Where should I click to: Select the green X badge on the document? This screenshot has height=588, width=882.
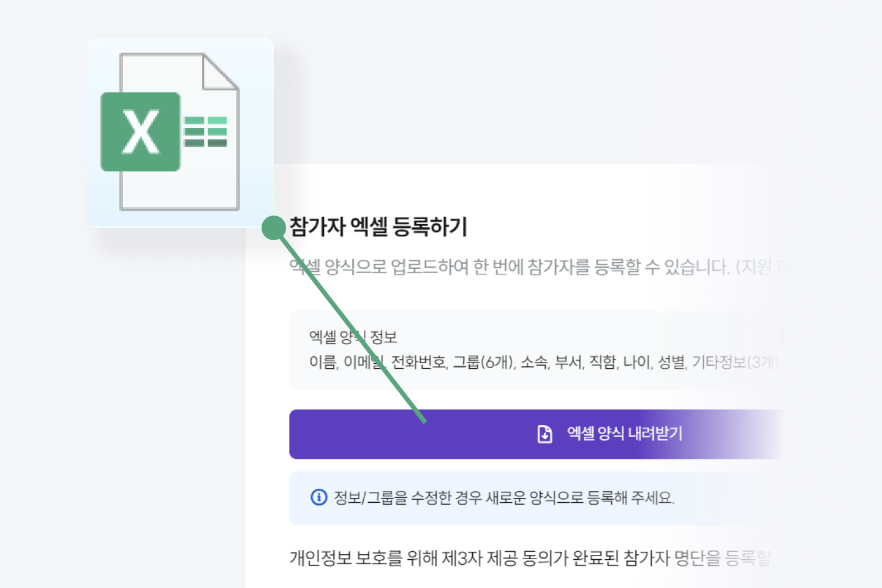click(141, 132)
